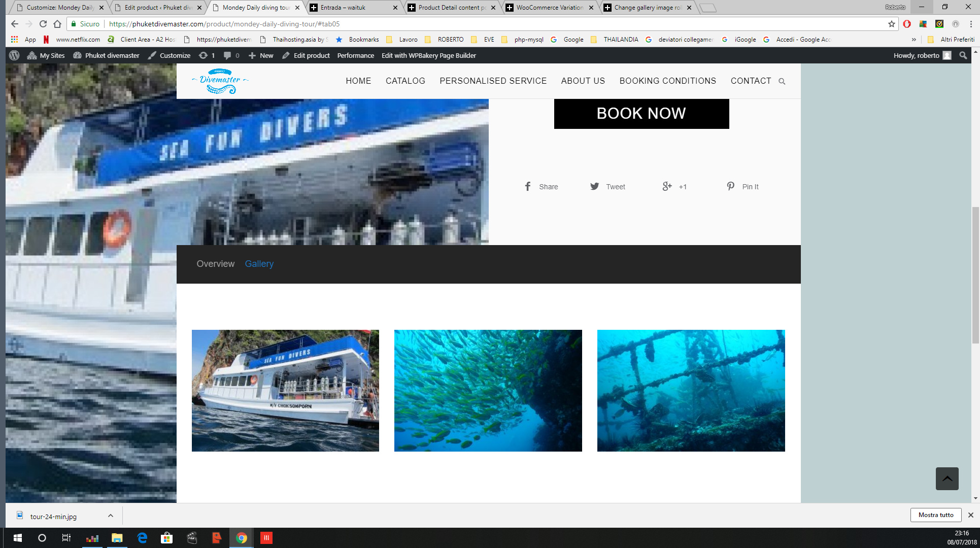This screenshot has width=980, height=548.
Task: Open My Sites in admin bar
Action: coord(46,55)
